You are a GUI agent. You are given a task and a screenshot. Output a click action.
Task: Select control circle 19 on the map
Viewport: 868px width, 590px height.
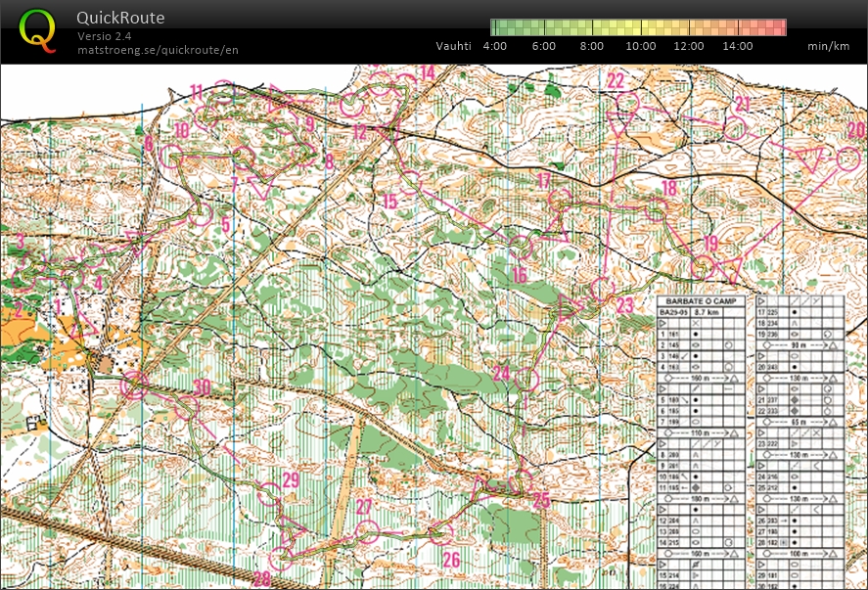click(701, 266)
